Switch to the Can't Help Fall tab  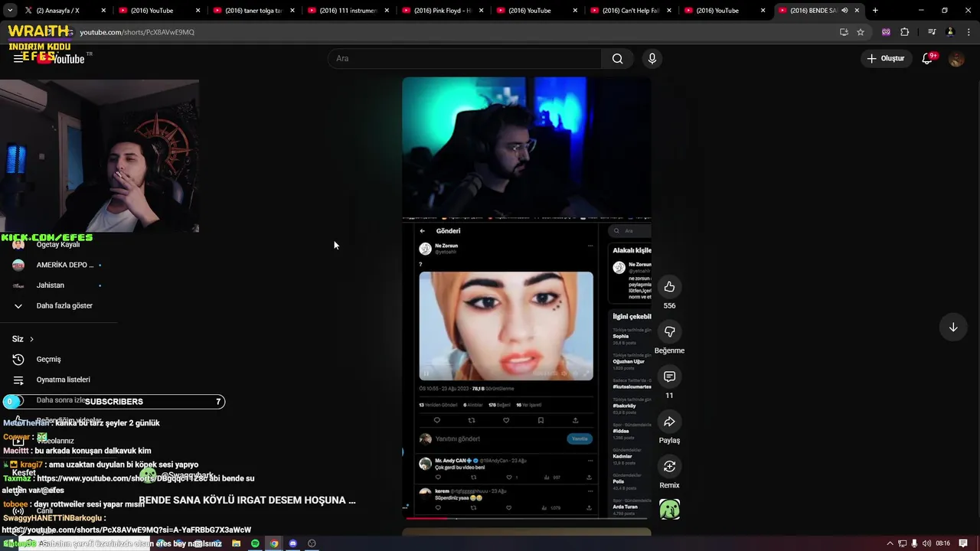point(630,11)
